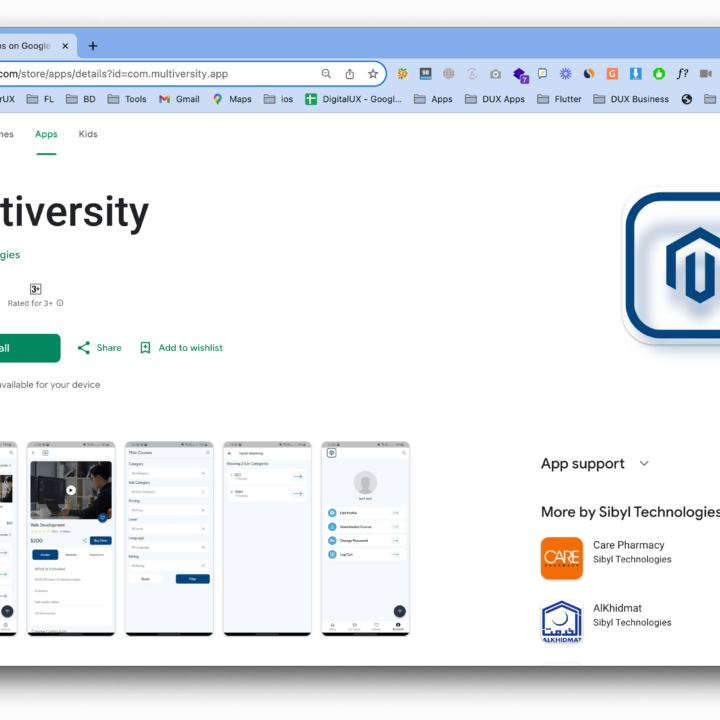Click the video camera extension icon
The width and height of the screenshot is (720, 720).
[706, 74]
